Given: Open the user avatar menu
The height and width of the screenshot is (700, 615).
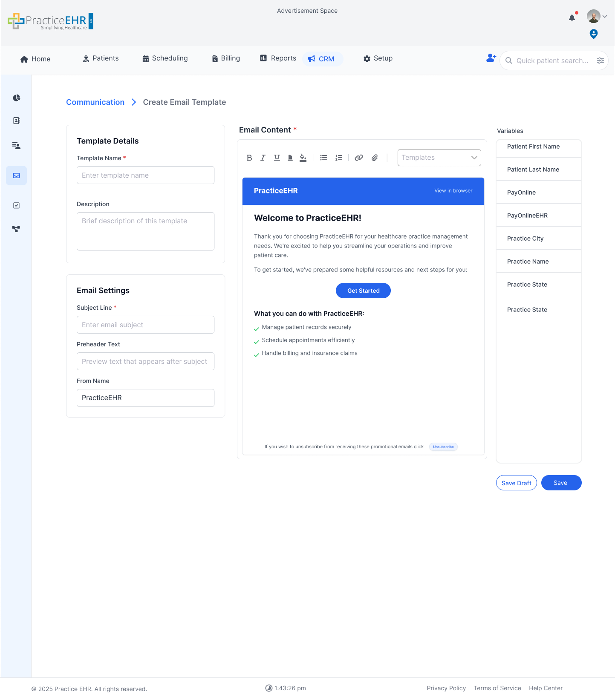Looking at the screenshot, I should tap(597, 17).
